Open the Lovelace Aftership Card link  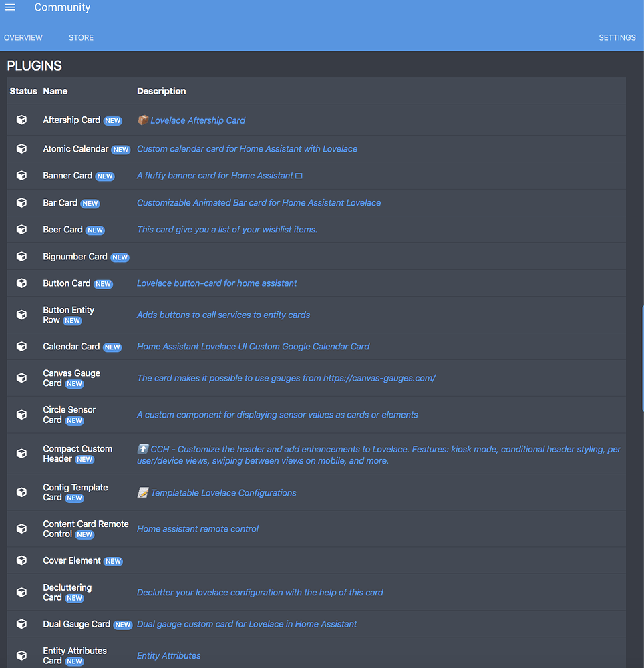197,120
